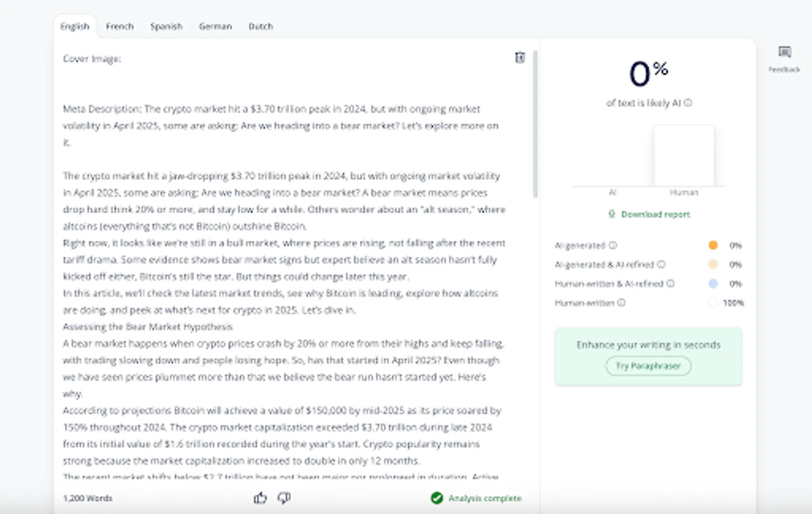This screenshot has height=514, width=812.
Task: Click the white Human-written color dot
Action: pyautogui.click(x=713, y=303)
